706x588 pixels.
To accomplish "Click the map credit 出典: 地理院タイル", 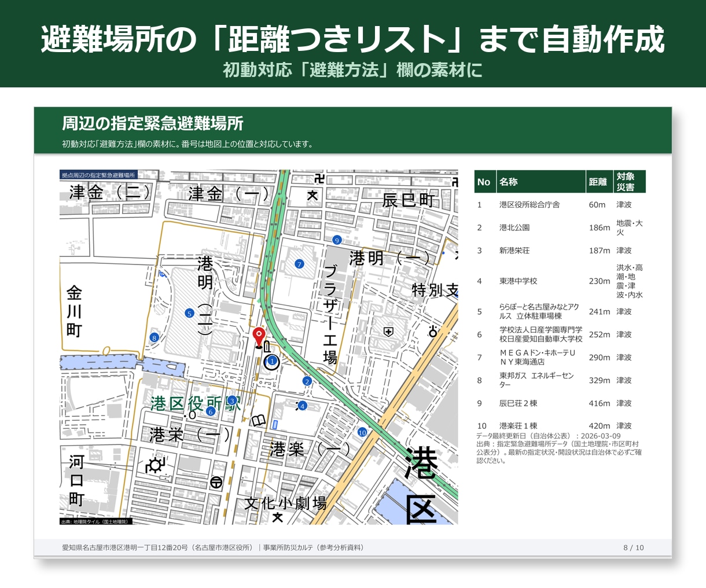I will click(96, 521).
